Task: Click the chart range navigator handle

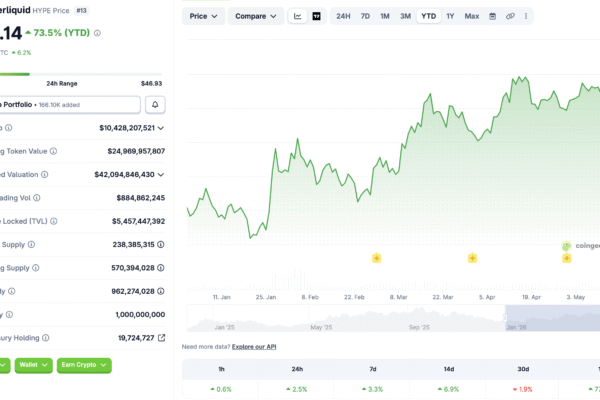Action: [505, 318]
